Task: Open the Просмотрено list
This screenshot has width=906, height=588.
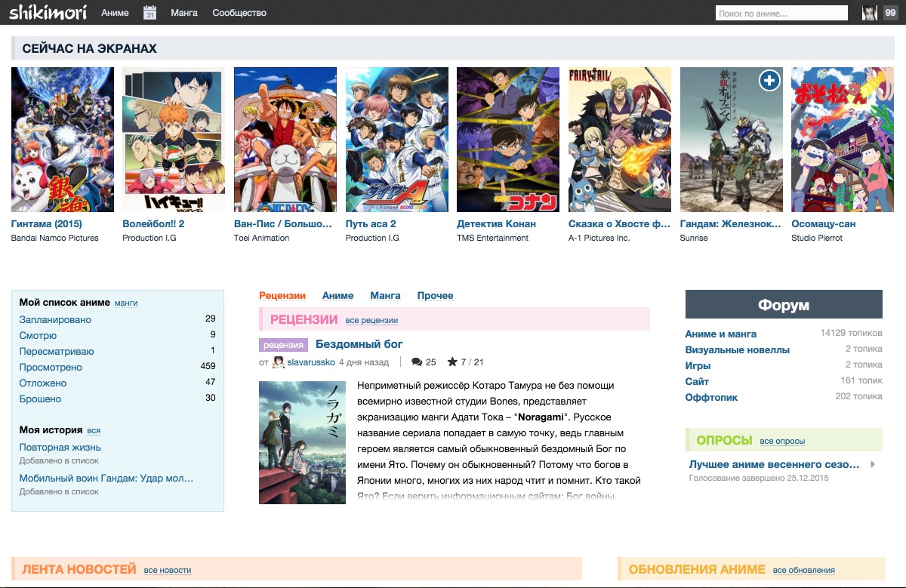Action: tap(51, 368)
